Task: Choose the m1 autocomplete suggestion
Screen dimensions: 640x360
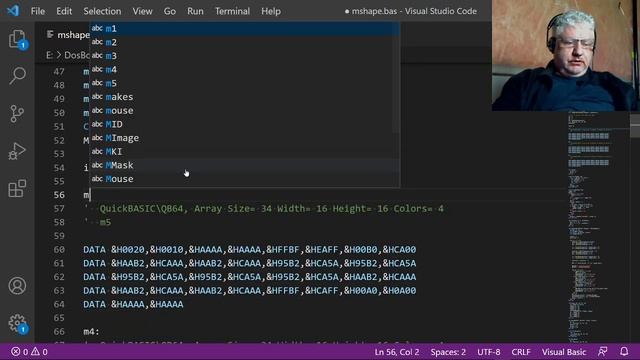Action: [x=244, y=29]
